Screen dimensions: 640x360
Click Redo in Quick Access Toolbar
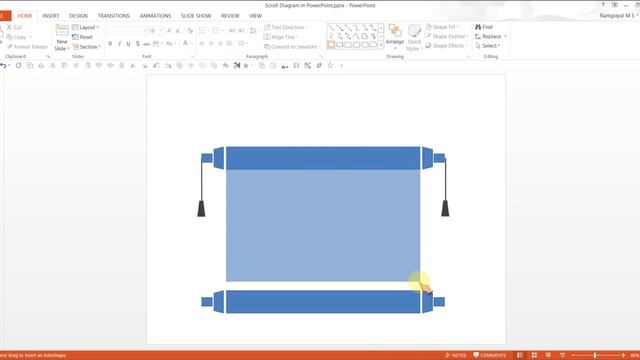coord(18,65)
